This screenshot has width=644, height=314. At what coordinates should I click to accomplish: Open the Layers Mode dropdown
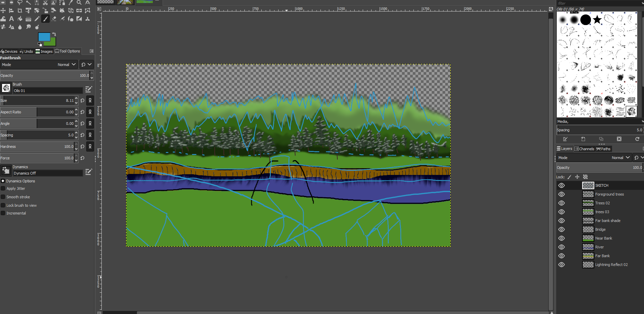(x=594, y=158)
